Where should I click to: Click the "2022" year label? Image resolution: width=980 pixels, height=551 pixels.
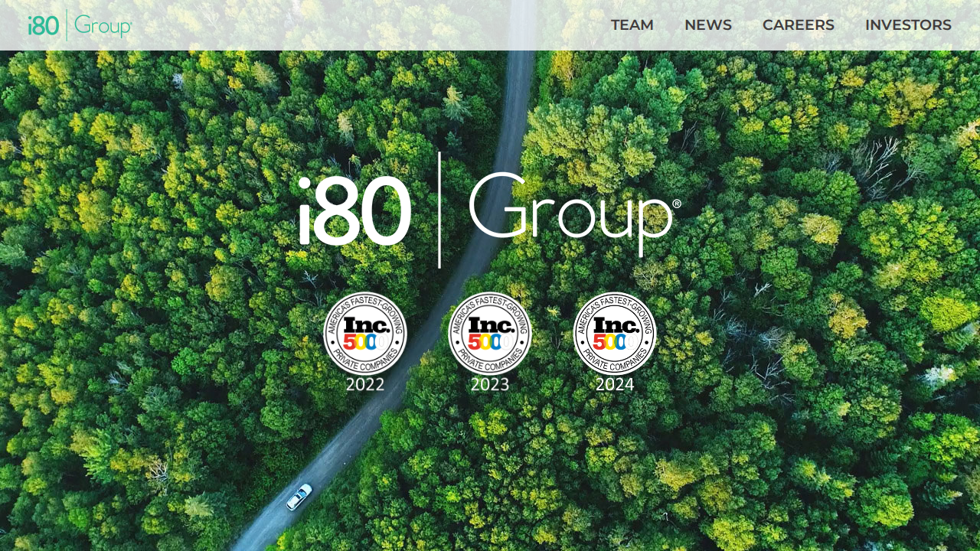[x=365, y=385]
